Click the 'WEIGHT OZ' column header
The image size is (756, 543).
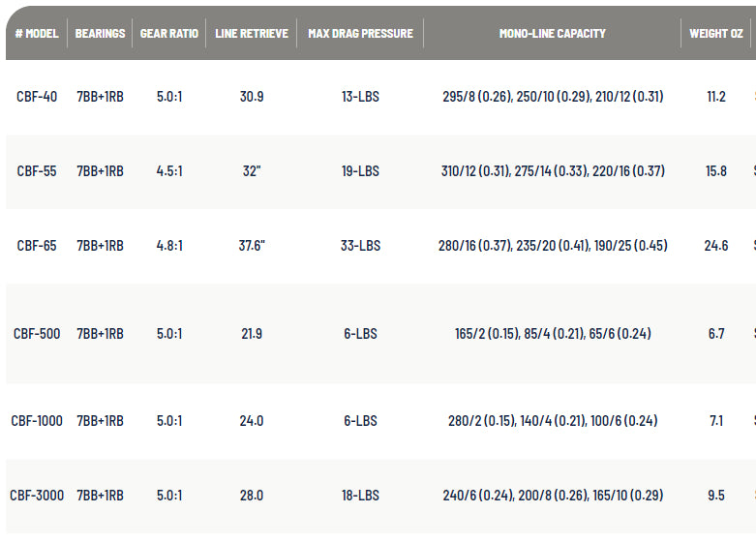click(x=715, y=33)
